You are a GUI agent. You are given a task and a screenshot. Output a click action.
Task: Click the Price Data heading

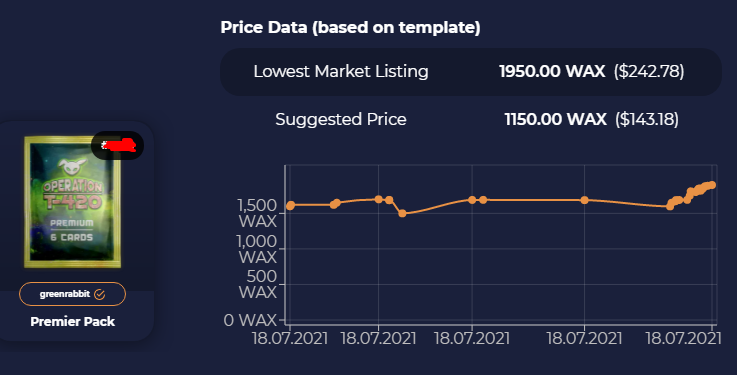[350, 27]
